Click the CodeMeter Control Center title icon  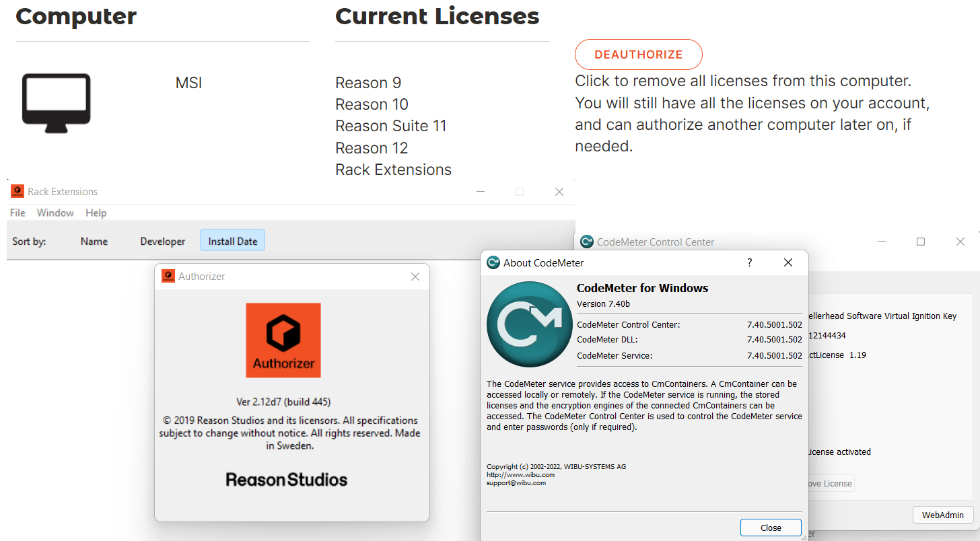(587, 242)
